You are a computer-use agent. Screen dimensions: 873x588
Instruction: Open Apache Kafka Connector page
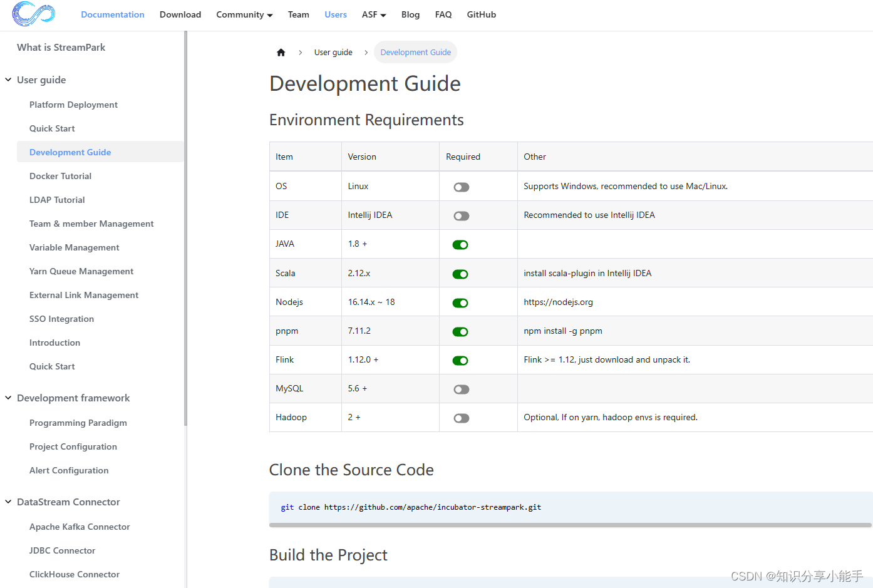coord(80,527)
